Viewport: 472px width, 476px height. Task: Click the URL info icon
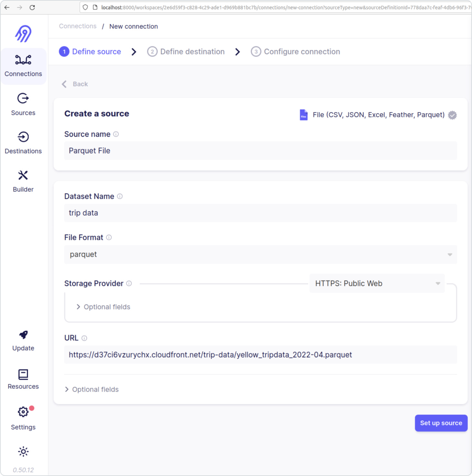84,338
